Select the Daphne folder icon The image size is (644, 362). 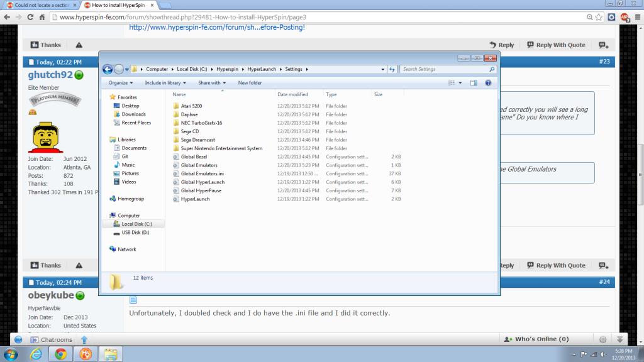pyautogui.click(x=176, y=114)
